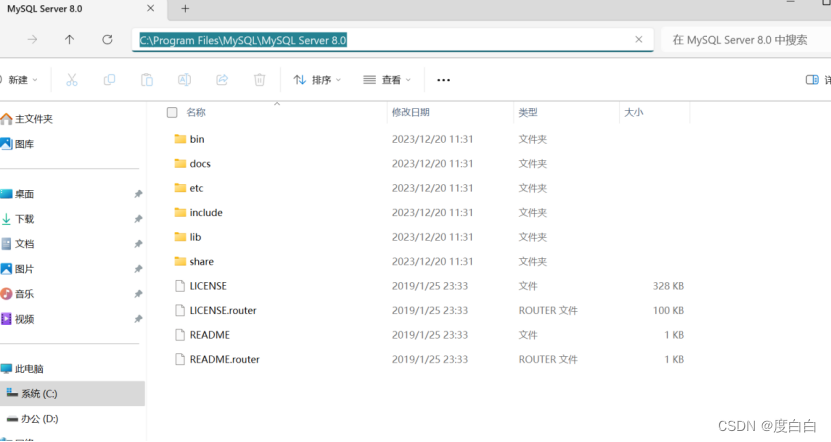Click the Forward navigation arrow
The height and width of the screenshot is (442, 831).
click(32, 40)
